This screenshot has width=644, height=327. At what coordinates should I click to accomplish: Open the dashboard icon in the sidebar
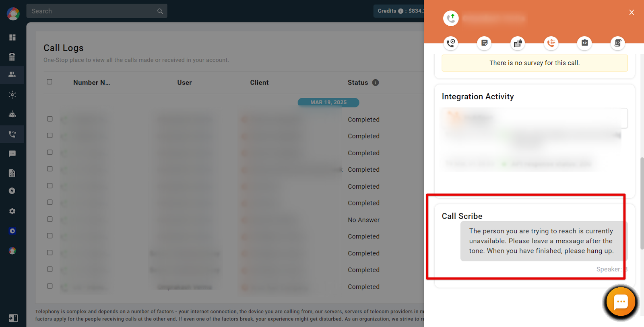12,37
